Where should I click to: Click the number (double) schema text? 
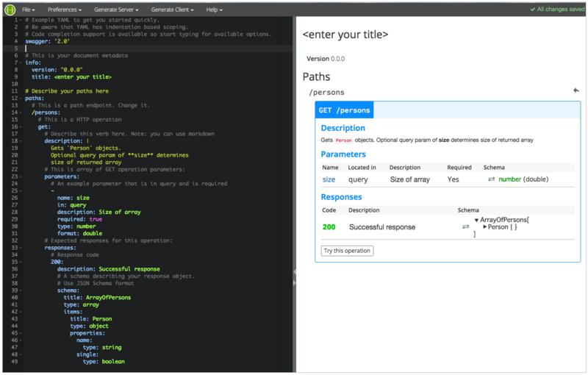523,179
